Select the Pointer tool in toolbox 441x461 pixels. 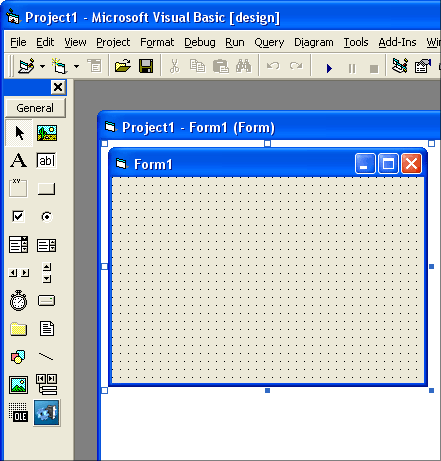coord(19,133)
